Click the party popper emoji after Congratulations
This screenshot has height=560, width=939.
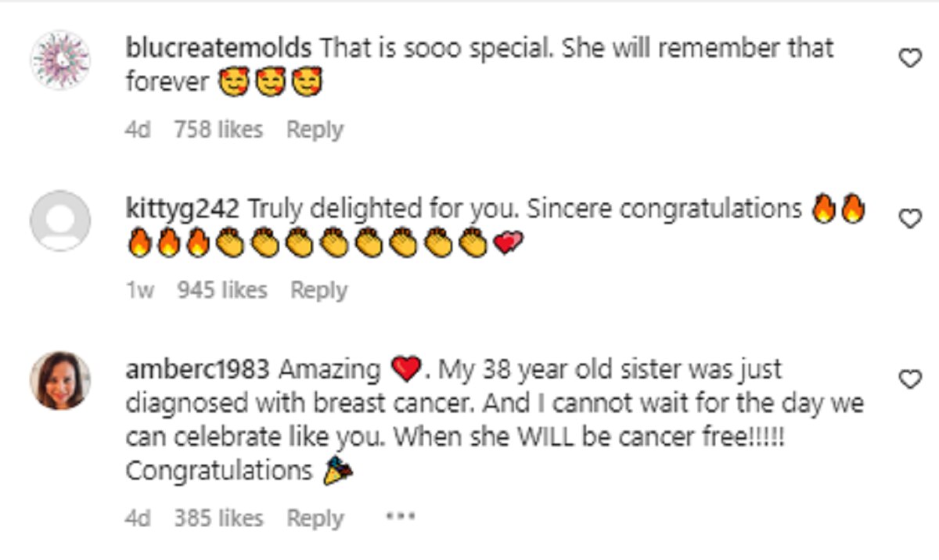(339, 471)
